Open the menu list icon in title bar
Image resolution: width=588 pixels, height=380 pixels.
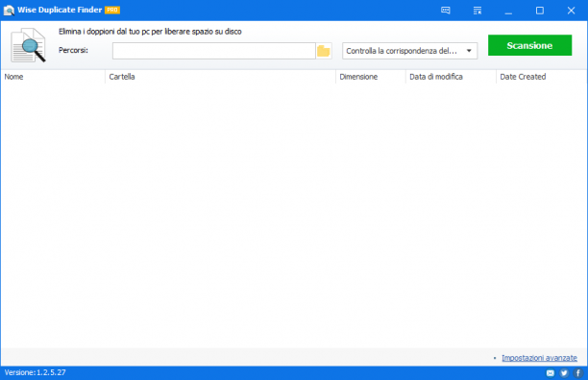click(477, 11)
